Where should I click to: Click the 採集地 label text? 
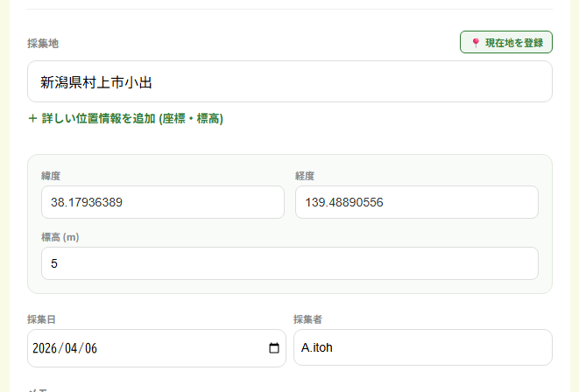[x=43, y=44]
